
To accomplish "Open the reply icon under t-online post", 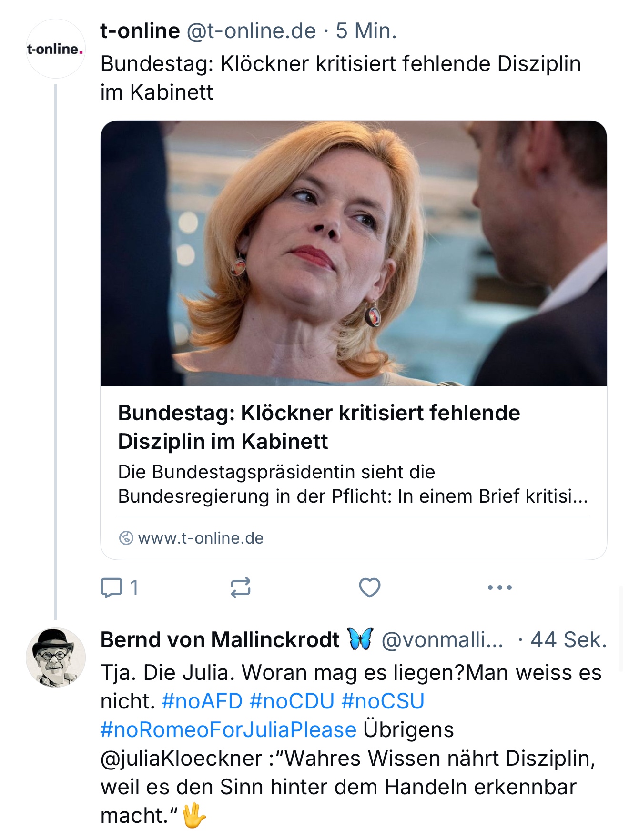I will [112, 587].
